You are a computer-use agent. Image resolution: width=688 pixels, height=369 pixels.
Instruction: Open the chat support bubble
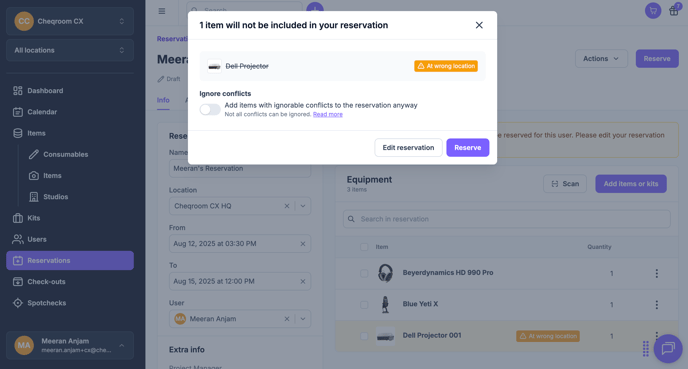(668, 349)
